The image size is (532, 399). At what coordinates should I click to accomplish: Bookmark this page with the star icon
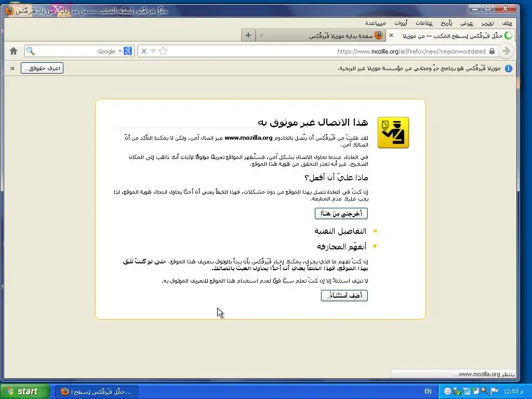point(163,51)
